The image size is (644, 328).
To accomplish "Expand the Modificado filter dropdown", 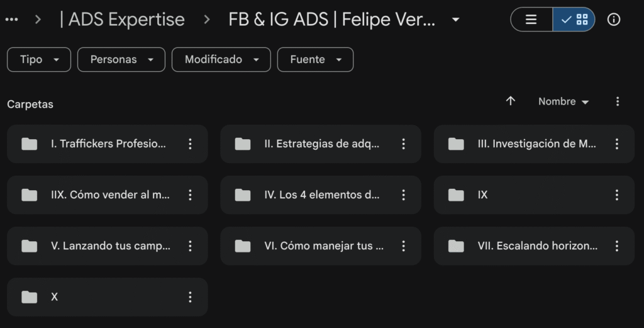I will [221, 60].
